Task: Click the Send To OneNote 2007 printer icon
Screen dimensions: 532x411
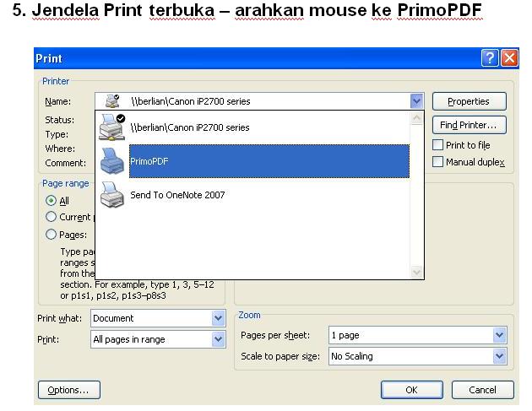Action: pos(112,195)
